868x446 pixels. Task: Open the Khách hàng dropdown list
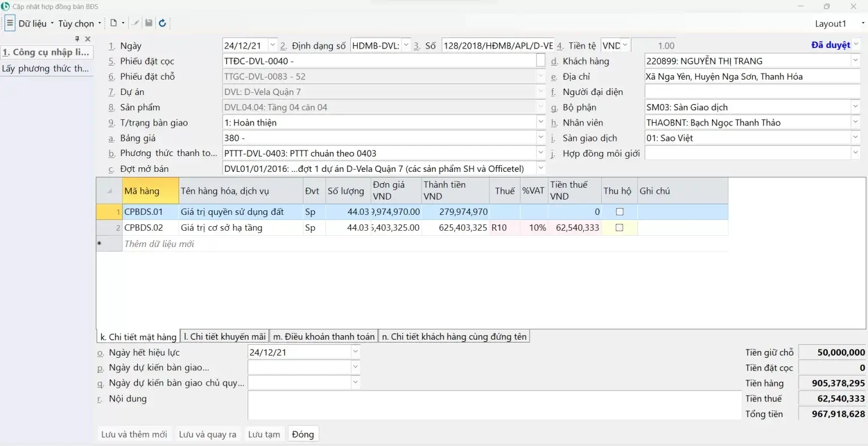[855, 60]
